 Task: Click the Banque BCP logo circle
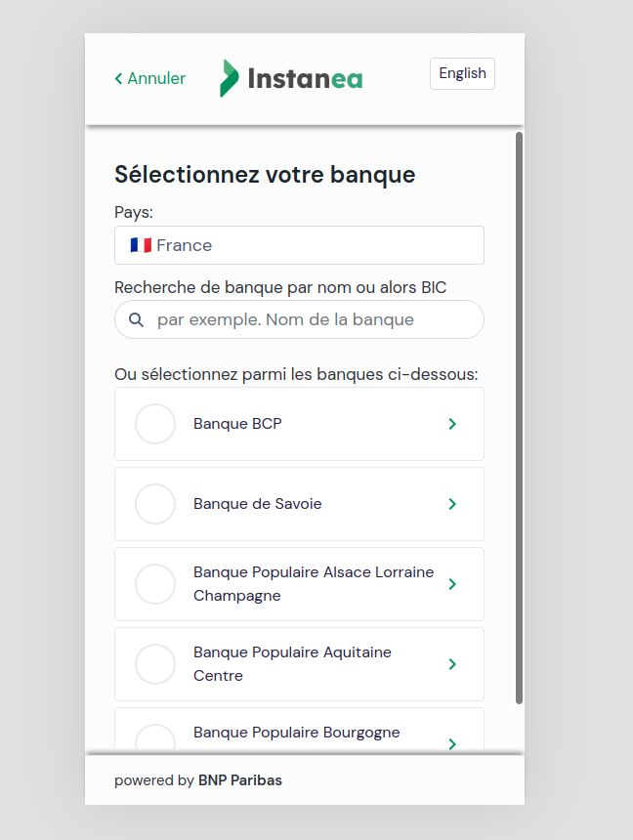click(154, 424)
